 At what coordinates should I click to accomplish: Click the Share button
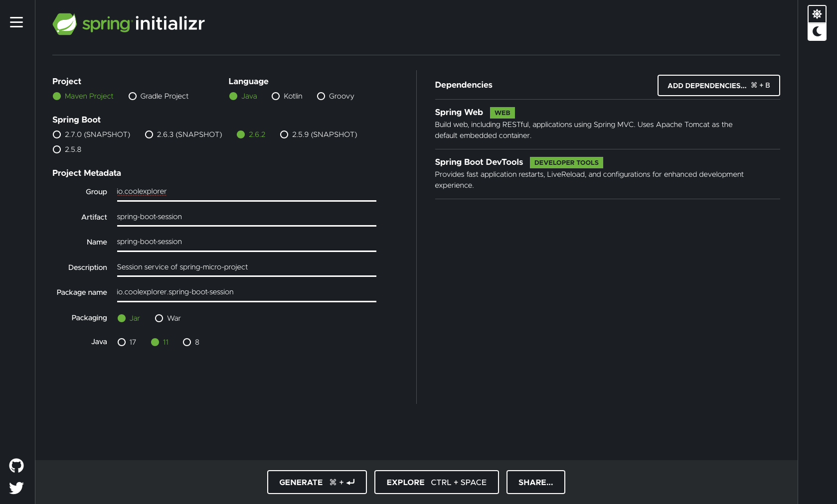pos(536,482)
